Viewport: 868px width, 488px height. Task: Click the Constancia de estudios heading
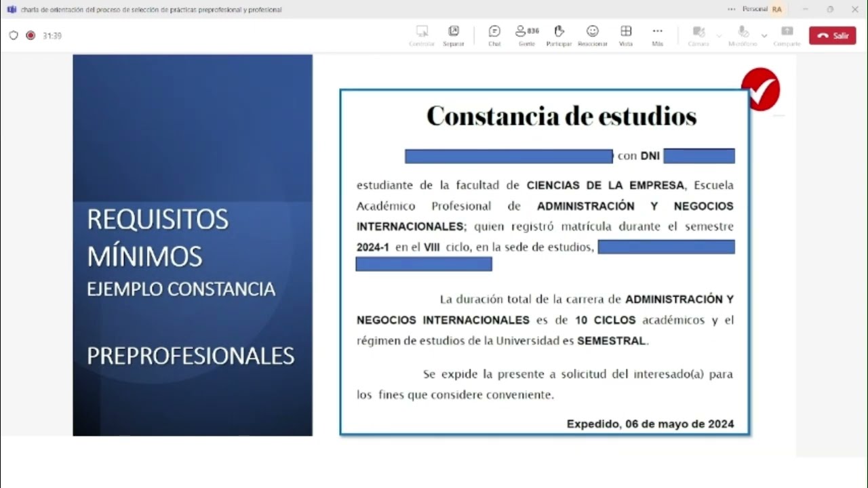pos(561,116)
